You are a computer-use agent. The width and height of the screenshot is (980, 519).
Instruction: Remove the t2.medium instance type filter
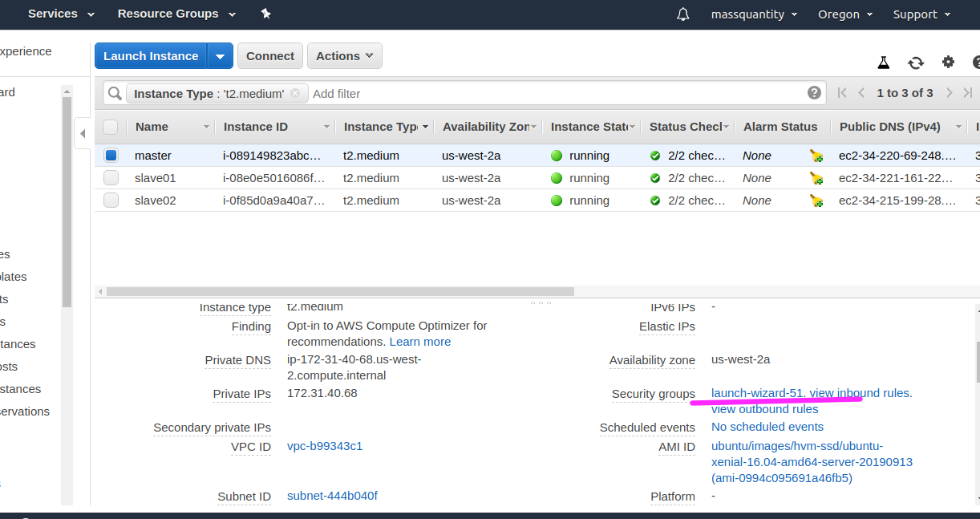coord(295,93)
